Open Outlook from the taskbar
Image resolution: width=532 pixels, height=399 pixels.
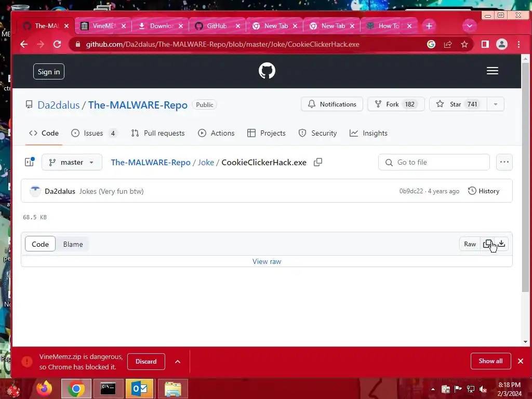coord(140,389)
